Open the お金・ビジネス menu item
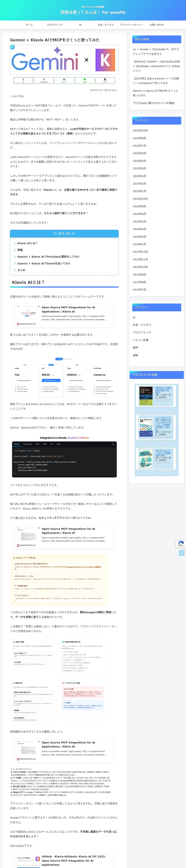 click(x=106, y=25)
